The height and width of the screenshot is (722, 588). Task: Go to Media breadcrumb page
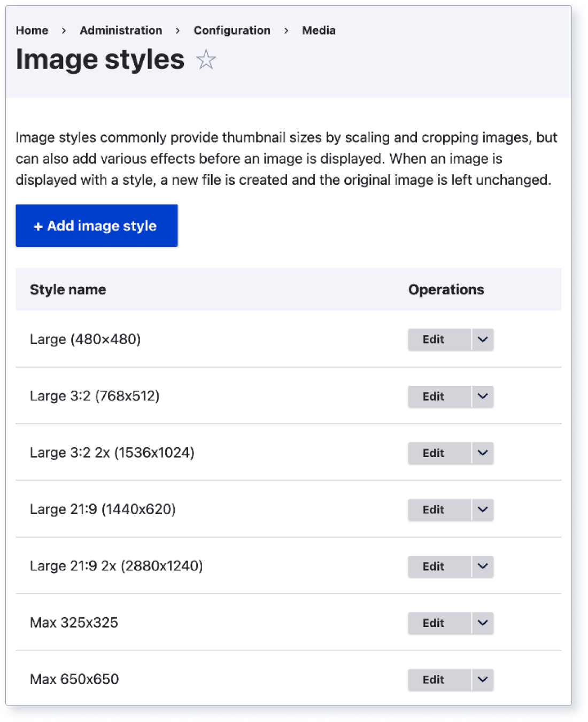(318, 30)
